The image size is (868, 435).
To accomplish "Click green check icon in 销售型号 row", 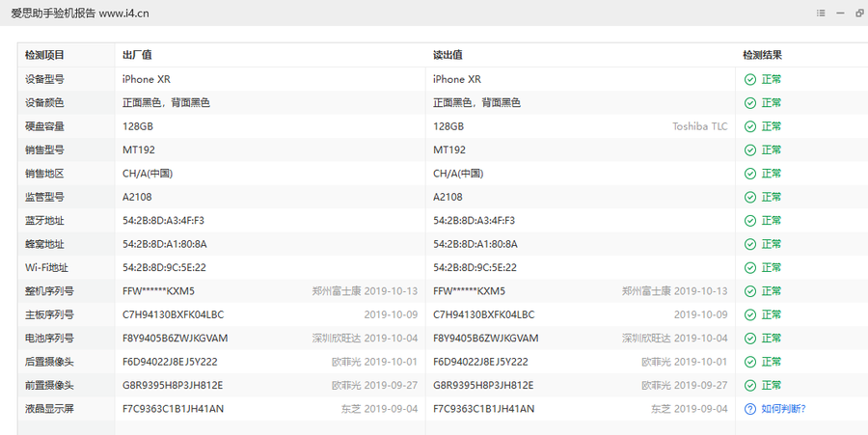I will [750, 150].
